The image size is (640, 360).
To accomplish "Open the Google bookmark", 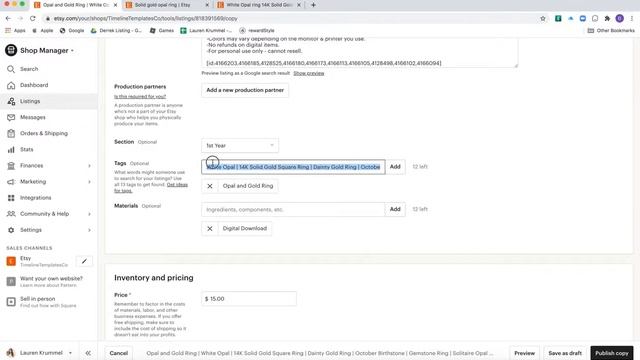I will 72,31.
